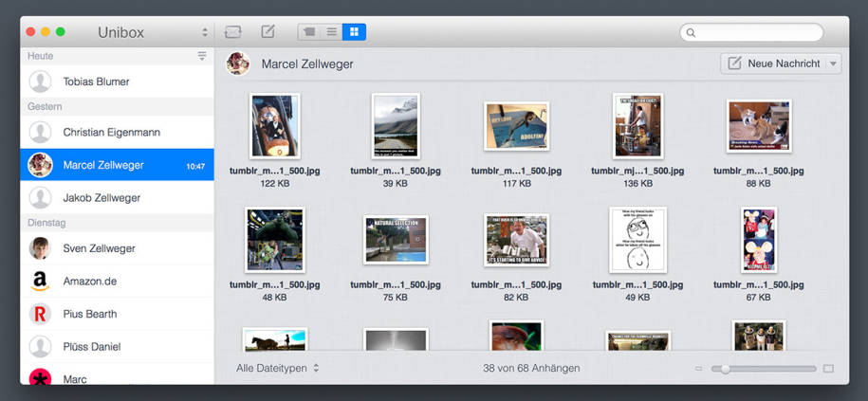
Task: Click the large thumbnail size icon
Action: (828, 369)
